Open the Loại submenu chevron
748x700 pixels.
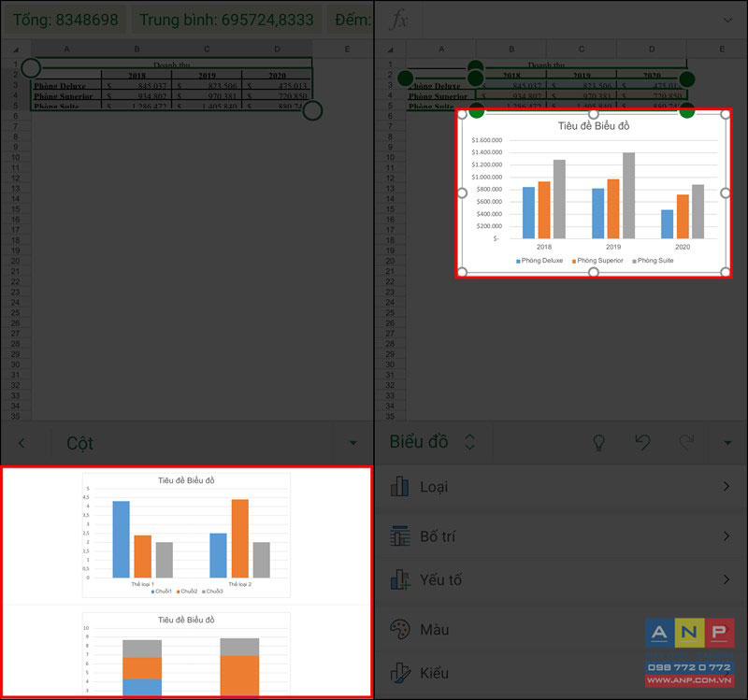coord(726,486)
